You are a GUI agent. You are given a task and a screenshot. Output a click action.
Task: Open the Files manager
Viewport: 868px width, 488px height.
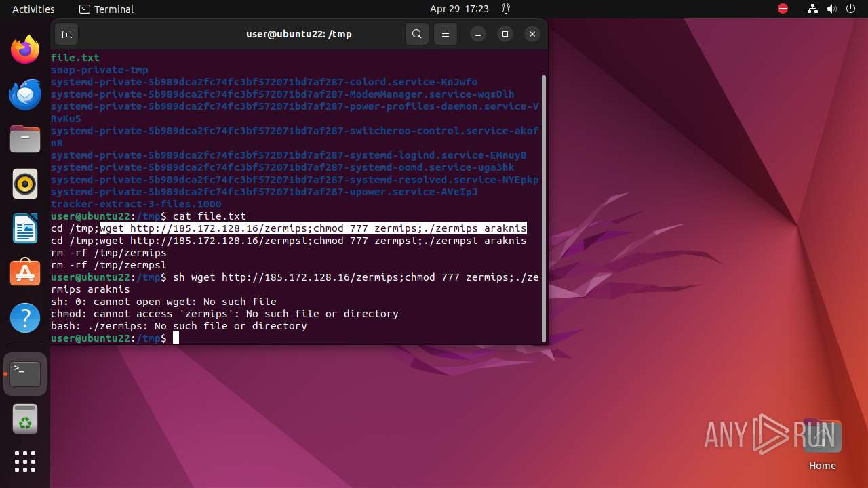coord(25,139)
